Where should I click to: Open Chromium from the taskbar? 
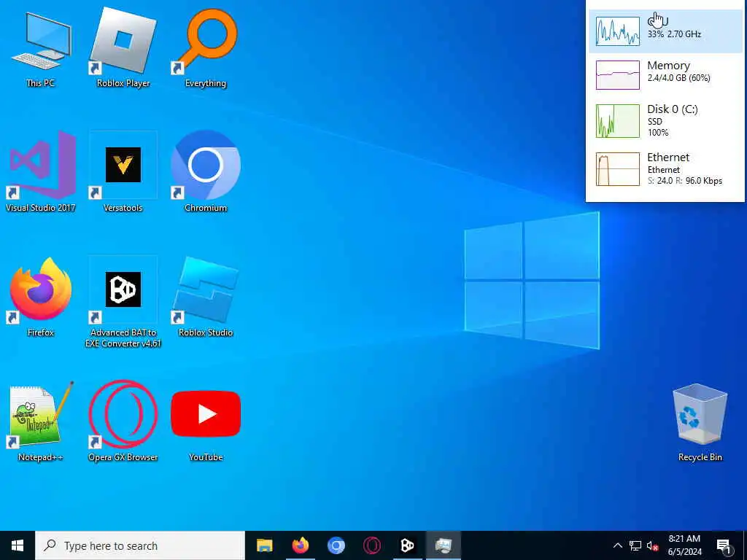pos(336,545)
